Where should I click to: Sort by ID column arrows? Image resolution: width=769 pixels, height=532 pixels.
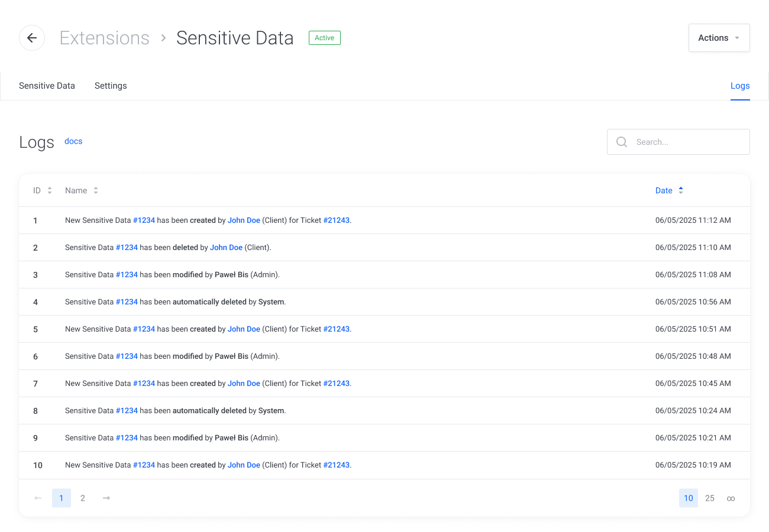point(50,190)
